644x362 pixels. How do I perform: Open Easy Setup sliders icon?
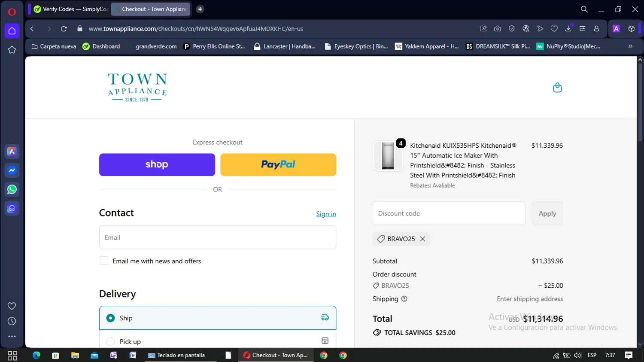click(x=583, y=29)
